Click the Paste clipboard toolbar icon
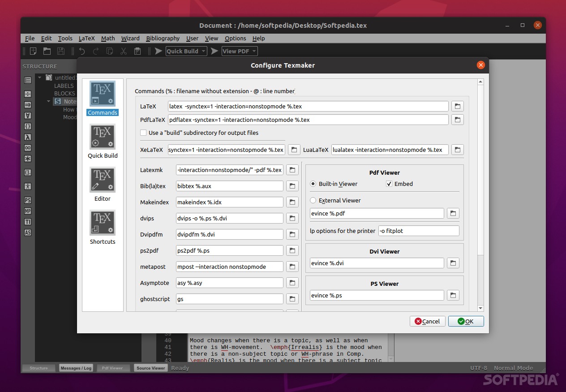The height and width of the screenshot is (392, 566). pos(137,51)
